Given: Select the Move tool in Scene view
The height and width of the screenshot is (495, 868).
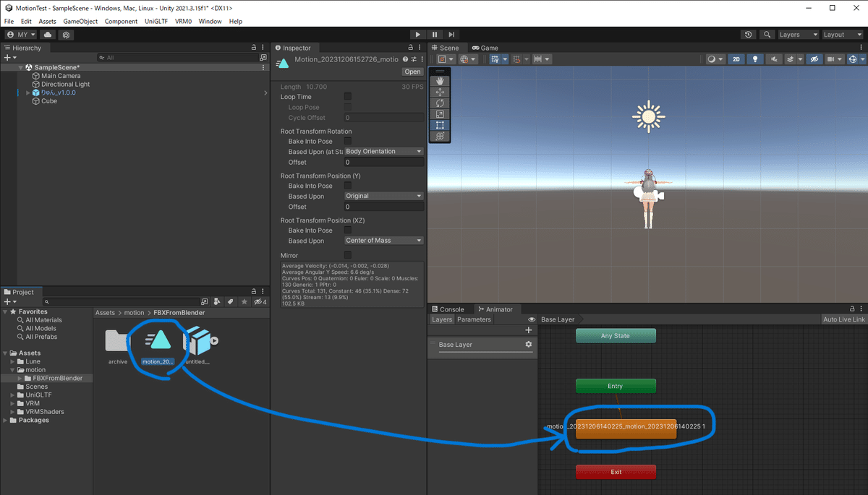Looking at the screenshot, I should click(440, 92).
